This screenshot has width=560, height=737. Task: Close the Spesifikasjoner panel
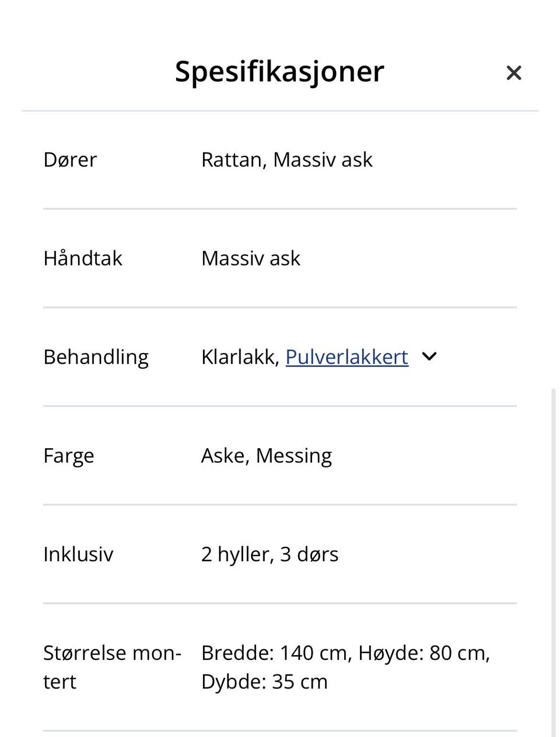pyautogui.click(x=513, y=73)
